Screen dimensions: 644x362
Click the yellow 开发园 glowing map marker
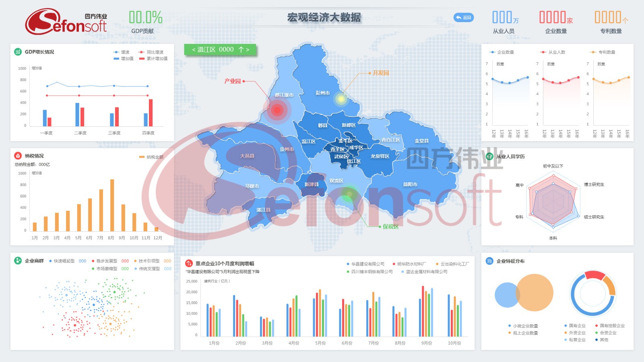(x=341, y=99)
